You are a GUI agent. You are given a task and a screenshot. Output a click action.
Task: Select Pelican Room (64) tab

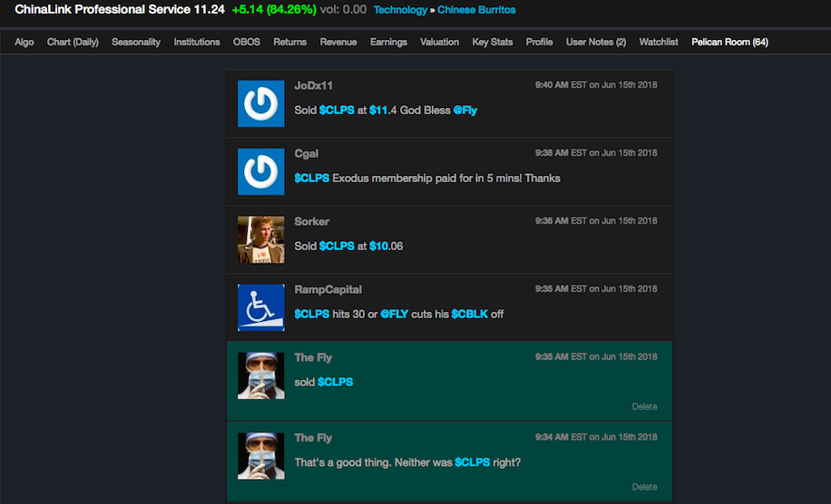tap(729, 42)
